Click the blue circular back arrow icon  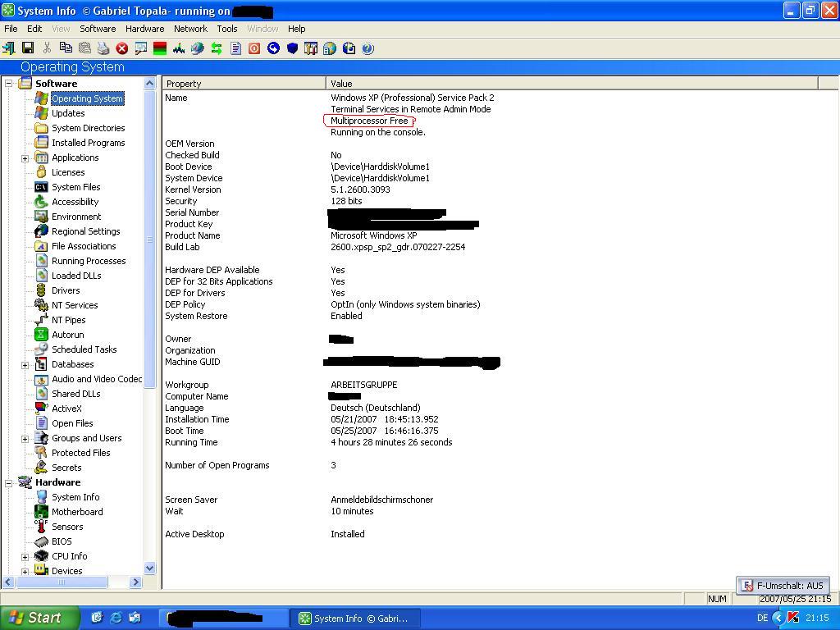pos(273,48)
